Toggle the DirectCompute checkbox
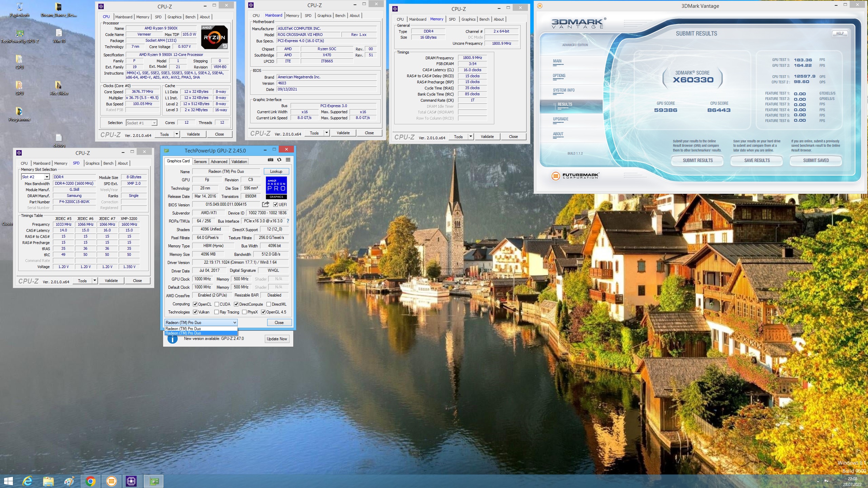Viewport: 868px width, 488px height. (236, 304)
